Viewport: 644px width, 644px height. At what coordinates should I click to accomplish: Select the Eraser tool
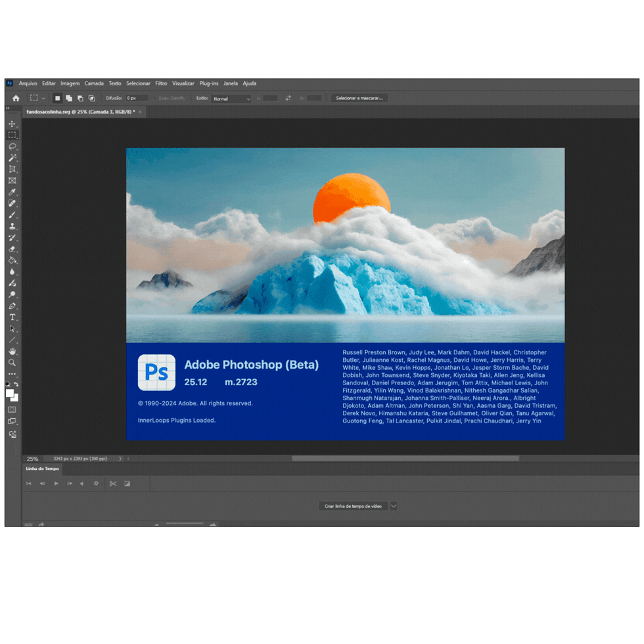[12, 249]
